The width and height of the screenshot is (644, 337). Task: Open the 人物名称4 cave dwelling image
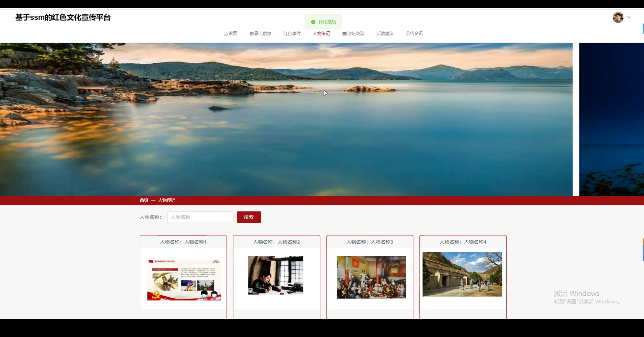click(462, 274)
